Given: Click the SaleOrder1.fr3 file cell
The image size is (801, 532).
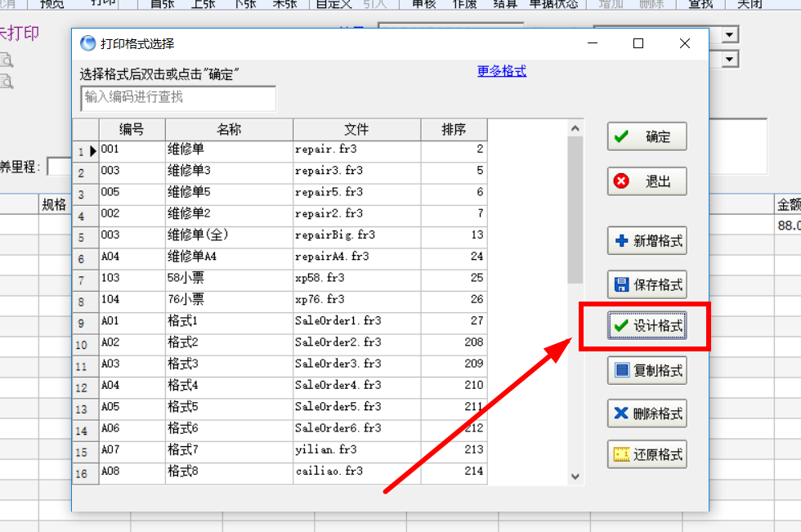Looking at the screenshot, I should (x=356, y=321).
